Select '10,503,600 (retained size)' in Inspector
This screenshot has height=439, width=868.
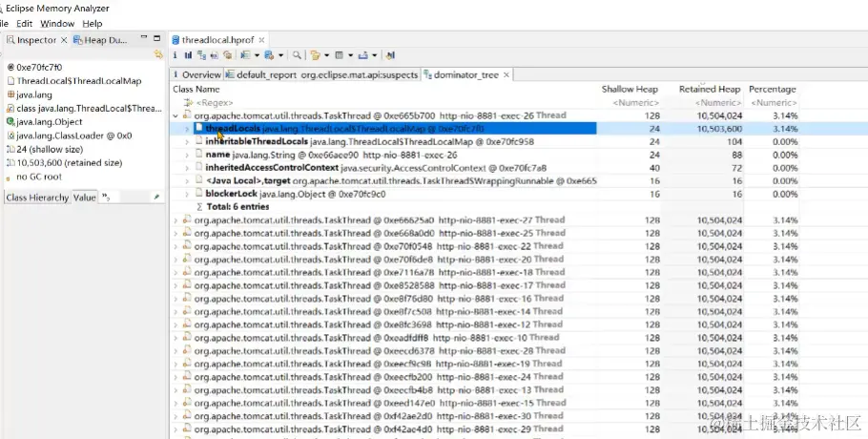coord(70,163)
